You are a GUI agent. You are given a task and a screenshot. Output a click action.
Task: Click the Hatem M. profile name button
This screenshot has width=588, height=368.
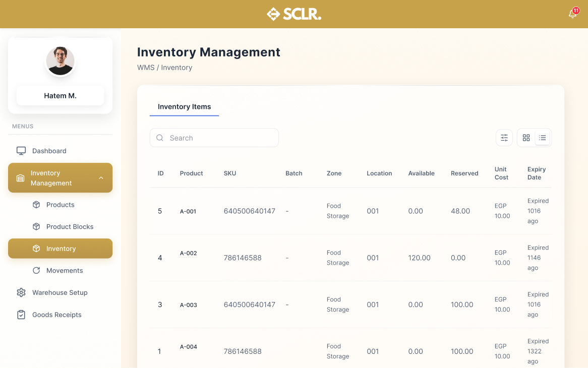click(60, 96)
